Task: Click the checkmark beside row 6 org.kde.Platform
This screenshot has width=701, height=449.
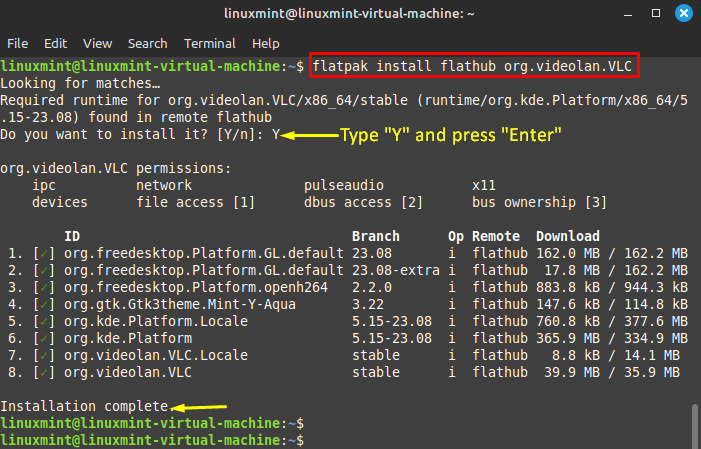Action: pyautogui.click(x=39, y=339)
